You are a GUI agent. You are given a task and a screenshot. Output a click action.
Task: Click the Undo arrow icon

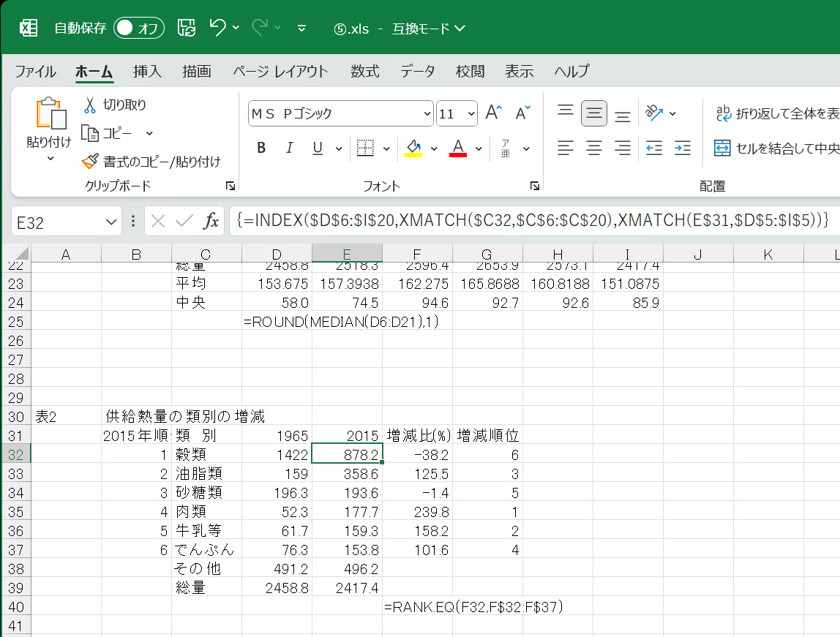tap(217, 28)
